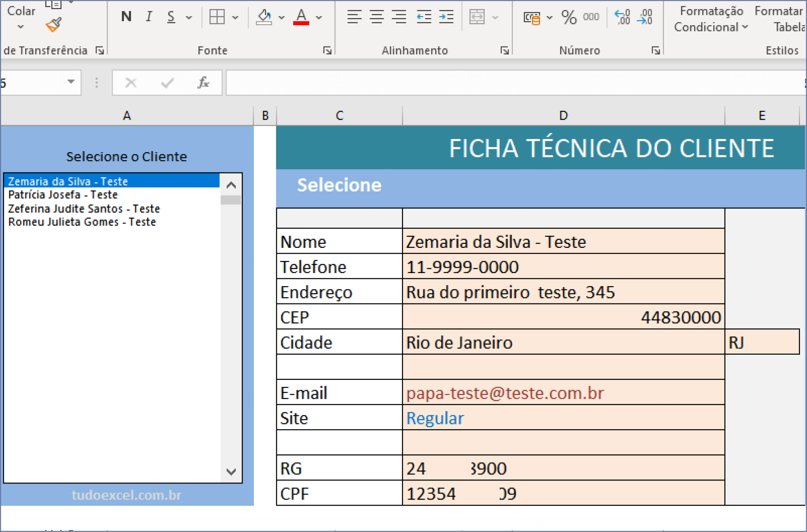The width and height of the screenshot is (807, 532).
Task: Center-align the cell contents
Action: [x=377, y=17]
